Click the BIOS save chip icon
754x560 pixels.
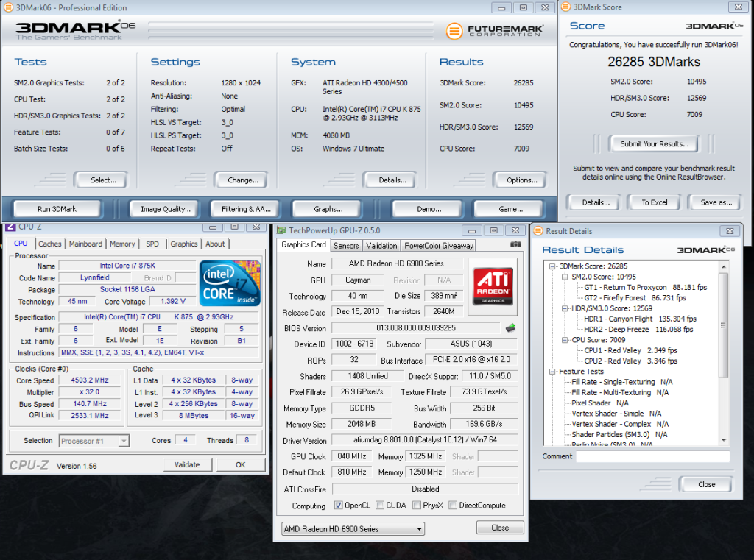510,328
